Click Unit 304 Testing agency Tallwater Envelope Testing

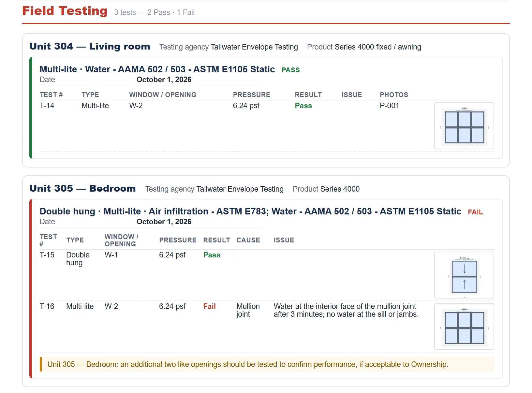[229, 47]
